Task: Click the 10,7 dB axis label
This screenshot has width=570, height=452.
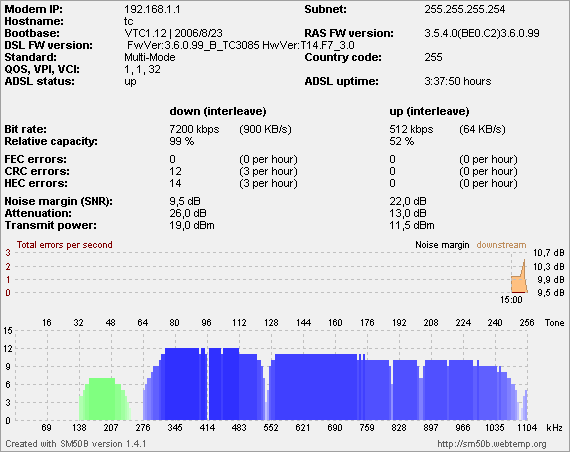Action: (x=549, y=253)
